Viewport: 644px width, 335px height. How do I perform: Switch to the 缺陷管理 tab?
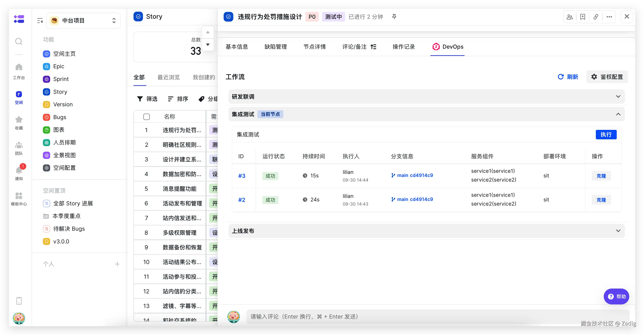276,47
